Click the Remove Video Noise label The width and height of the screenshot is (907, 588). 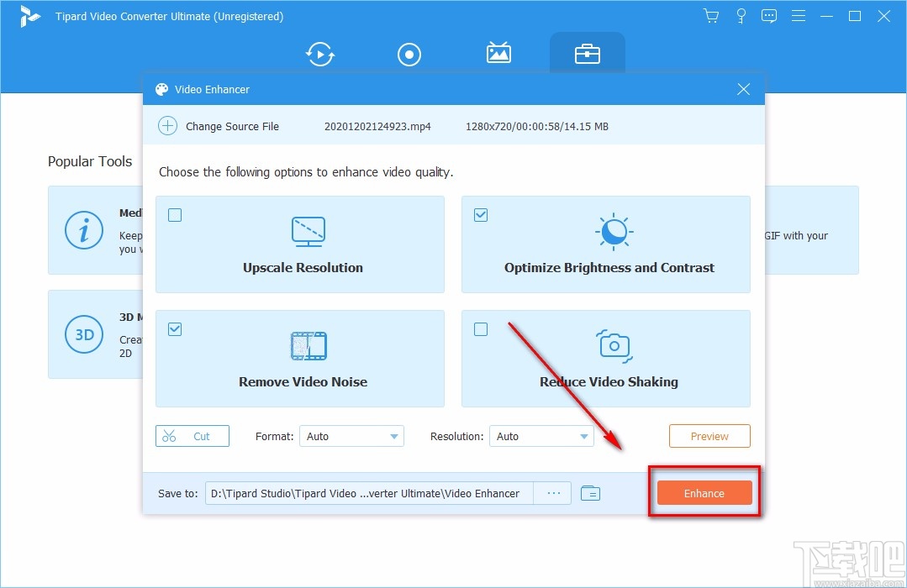(x=303, y=381)
